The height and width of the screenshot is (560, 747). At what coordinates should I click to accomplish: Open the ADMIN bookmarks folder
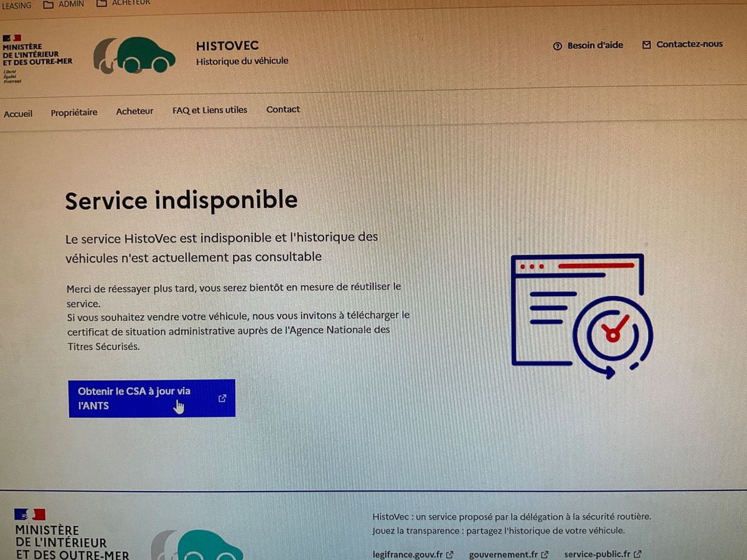(x=63, y=4)
